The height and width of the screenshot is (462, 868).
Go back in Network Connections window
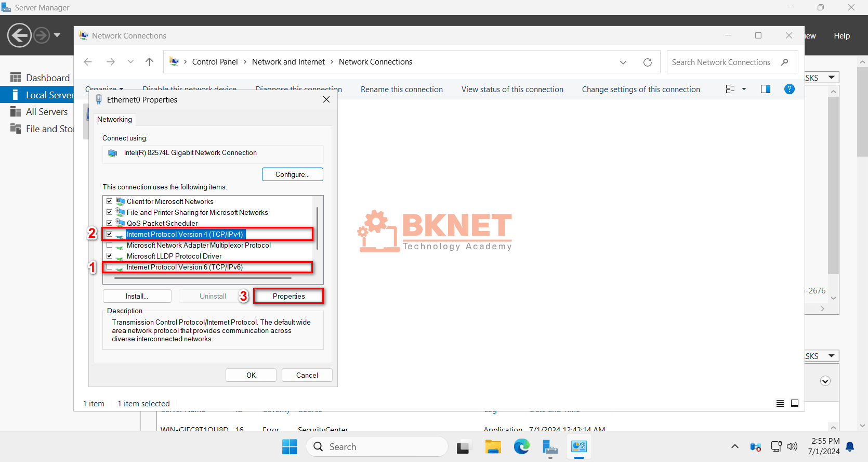(88, 62)
